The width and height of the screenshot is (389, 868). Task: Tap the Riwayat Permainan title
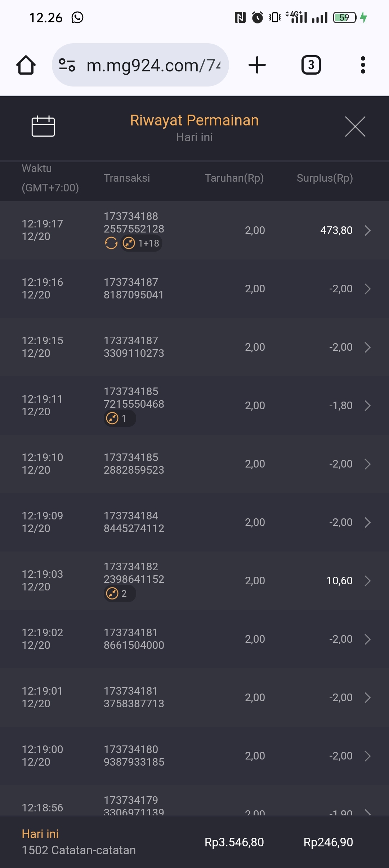coord(194,120)
